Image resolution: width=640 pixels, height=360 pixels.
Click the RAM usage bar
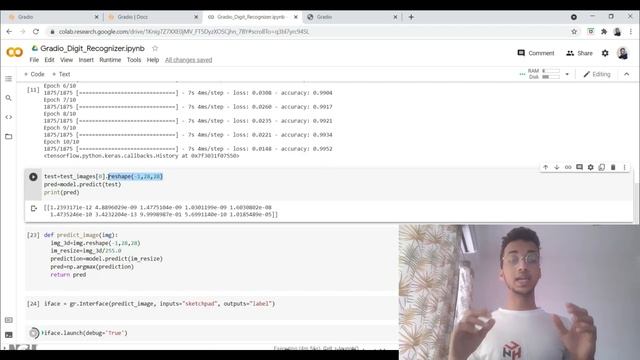[x=551, y=71]
